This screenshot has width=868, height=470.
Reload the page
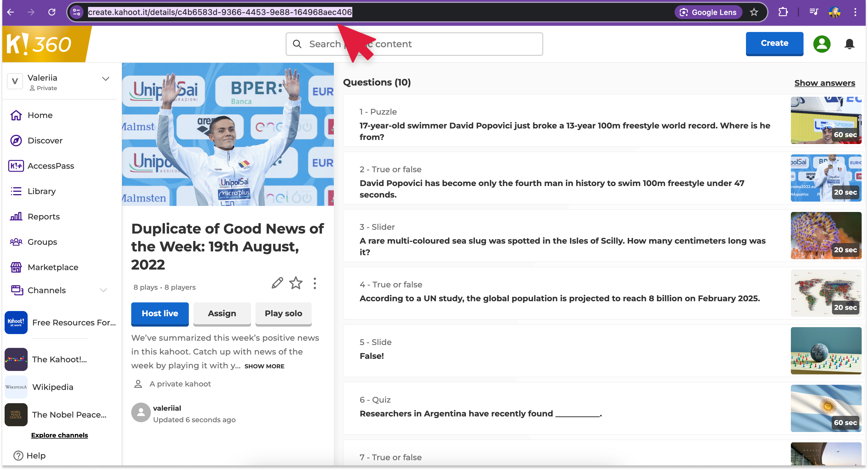(x=52, y=12)
